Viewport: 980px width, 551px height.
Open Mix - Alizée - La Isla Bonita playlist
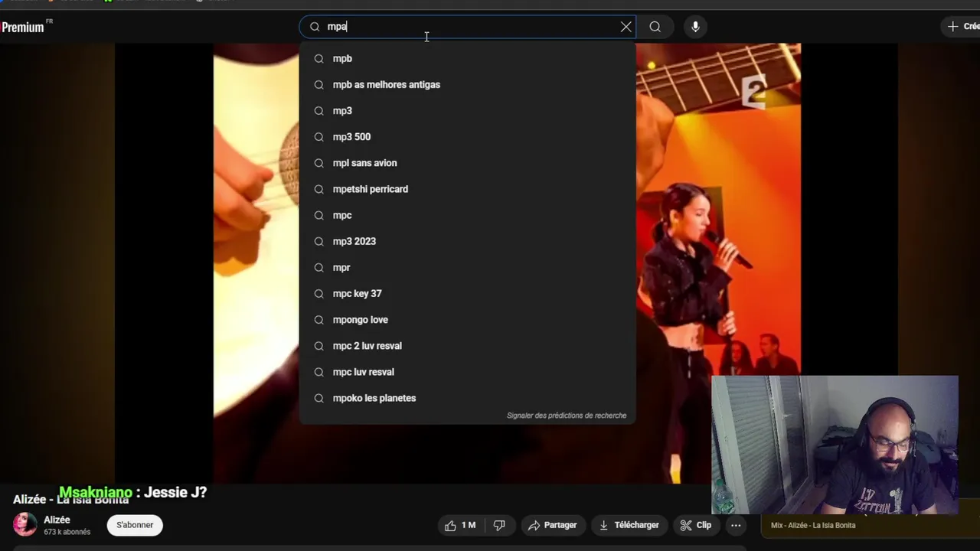[x=813, y=525]
